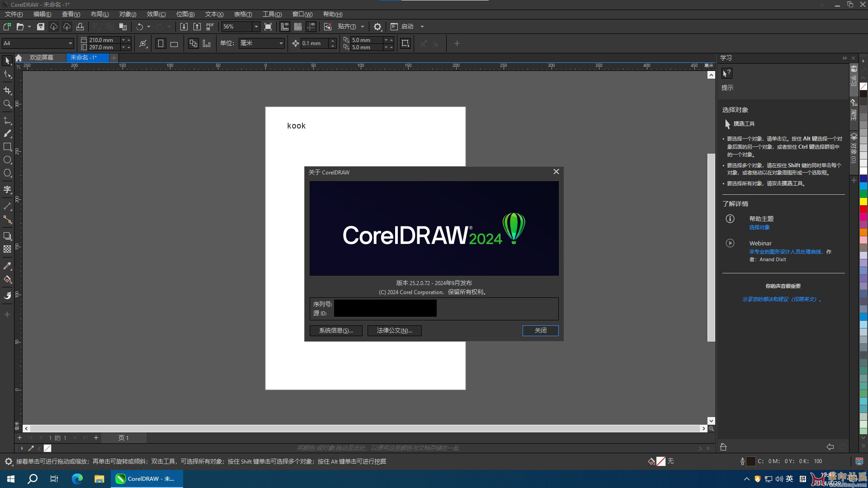Image resolution: width=868 pixels, height=488 pixels.
Task: Click the Print icon
Action: [80, 27]
